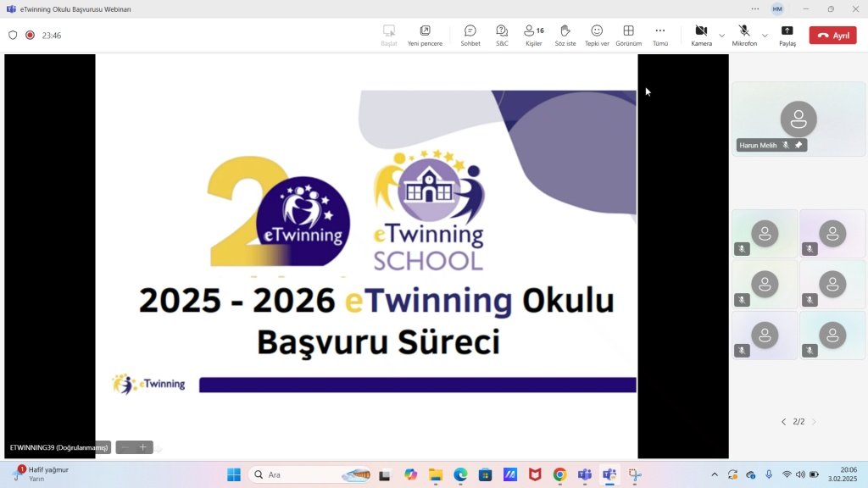This screenshot has height=488, width=868.
Task: Click the shield security icon
Action: (x=13, y=35)
